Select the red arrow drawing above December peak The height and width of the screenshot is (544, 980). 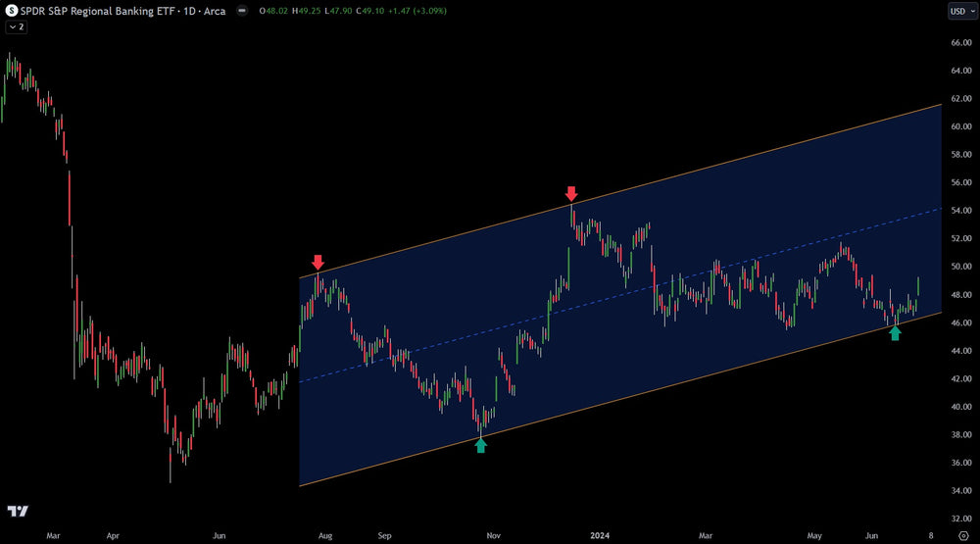pyautogui.click(x=571, y=193)
